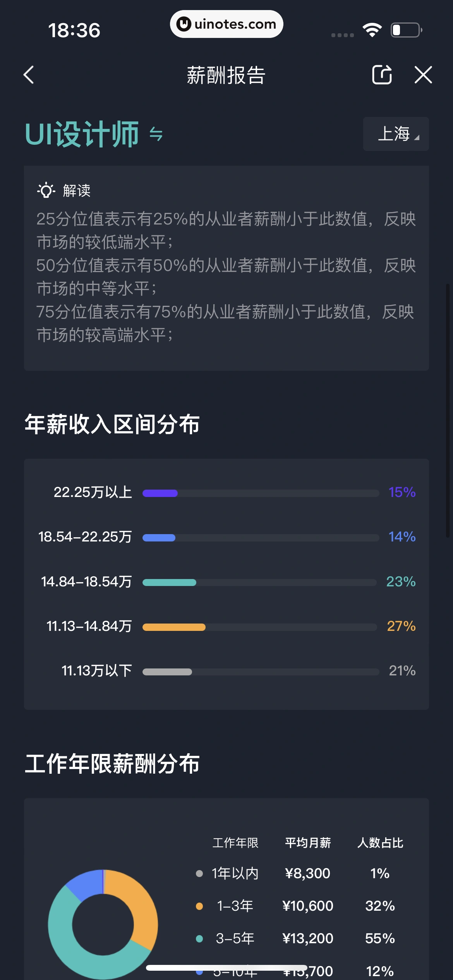Tap the 解读 lightbulb icon

(x=45, y=190)
